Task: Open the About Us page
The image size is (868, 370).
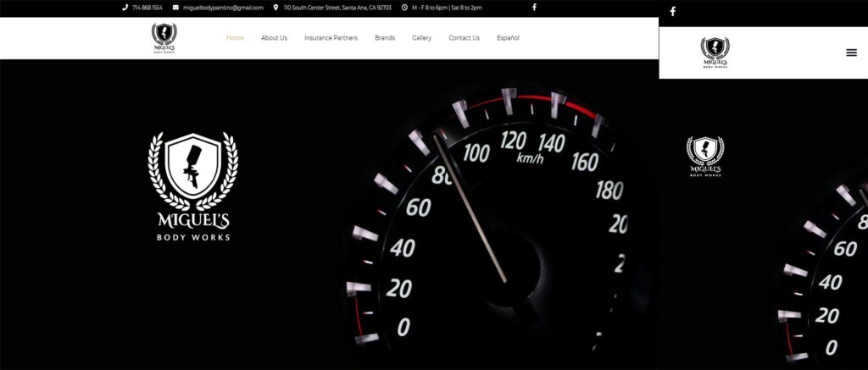Action: pyautogui.click(x=274, y=38)
